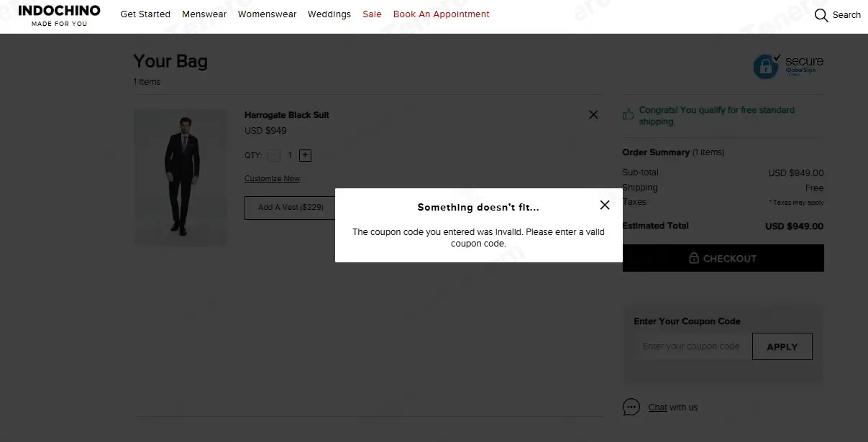Click the Estimated Total USD $949.00 amount
The image size is (868, 442).
(x=795, y=226)
